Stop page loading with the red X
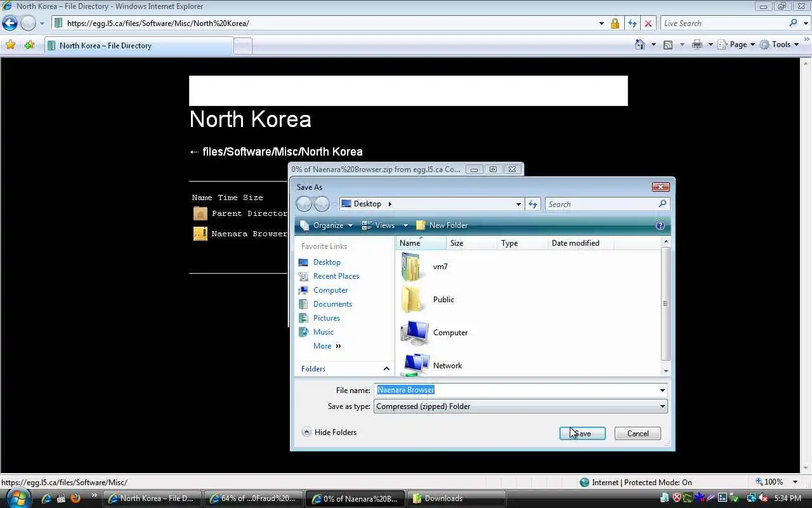 648,23
